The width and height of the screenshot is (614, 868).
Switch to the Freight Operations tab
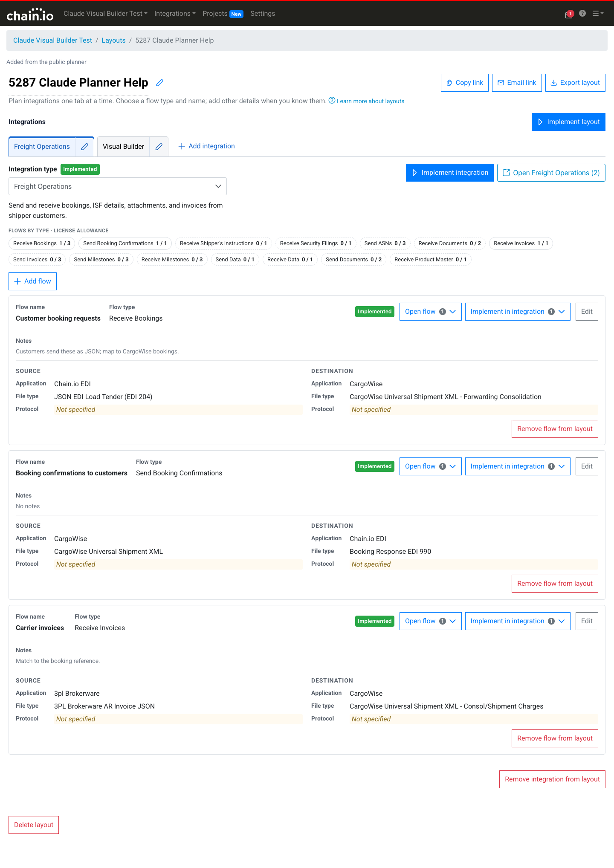pos(42,147)
